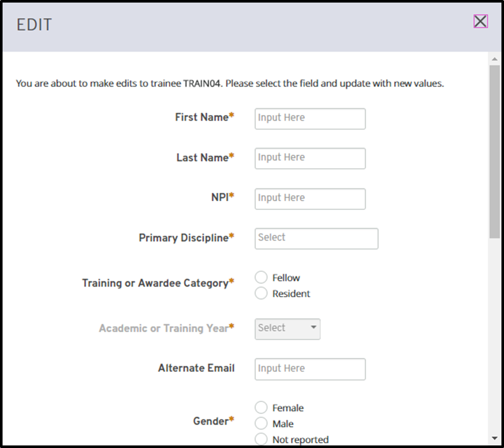Click the First Name field label
Viewport: 504px width, 448px height.
point(202,117)
